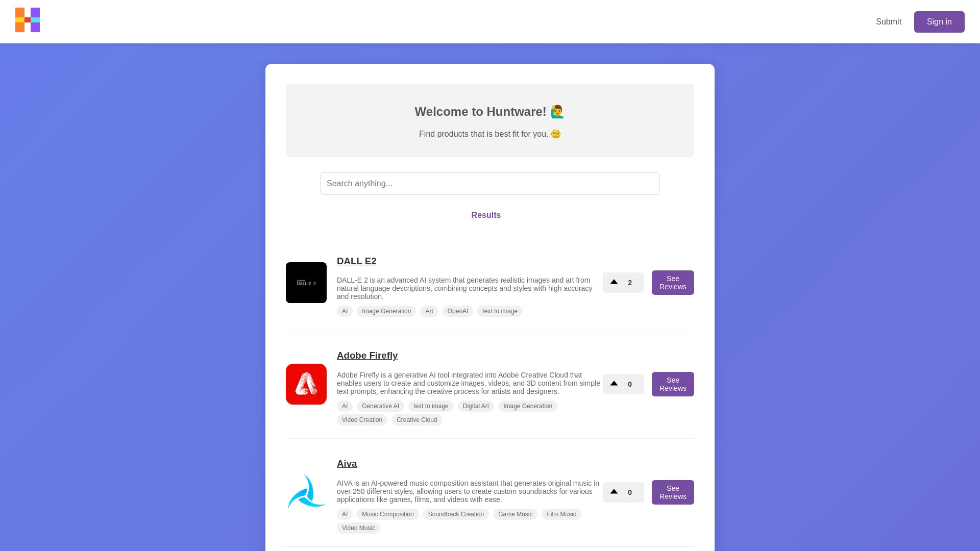Click the OpenAI tag on DALL E2
Image resolution: width=980 pixels, height=551 pixels.
[x=458, y=311]
